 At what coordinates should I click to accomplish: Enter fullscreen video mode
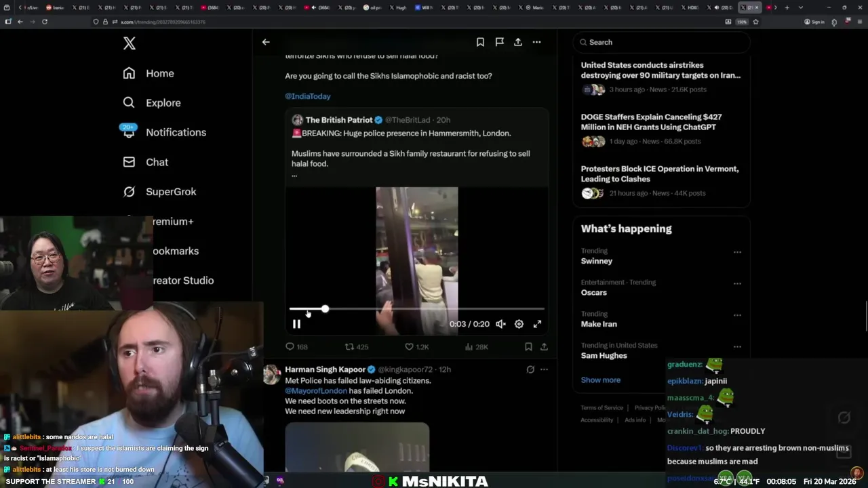point(537,324)
